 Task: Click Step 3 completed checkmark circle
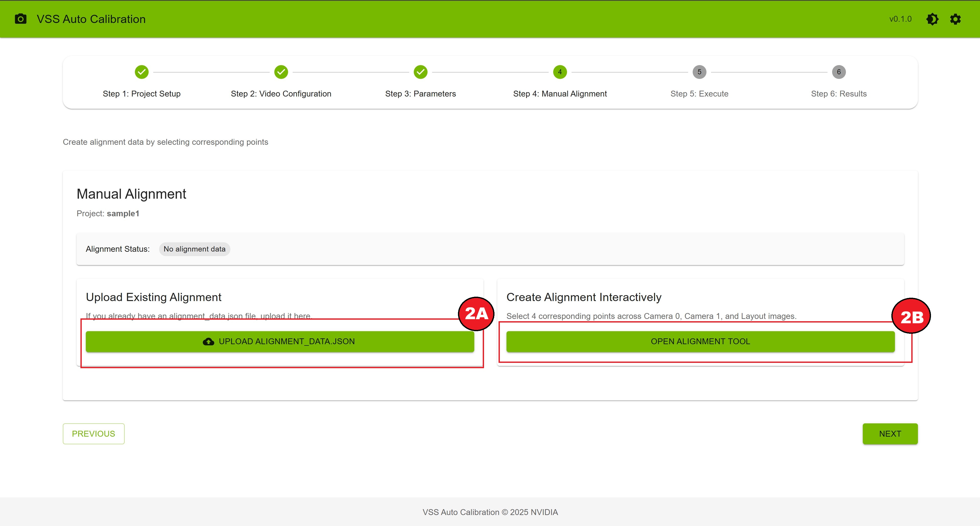click(x=420, y=72)
